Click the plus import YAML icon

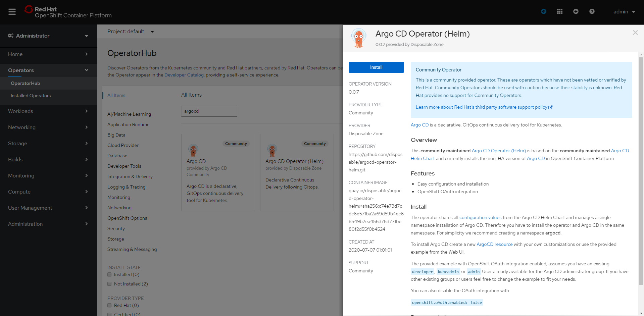pyautogui.click(x=576, y=11)
